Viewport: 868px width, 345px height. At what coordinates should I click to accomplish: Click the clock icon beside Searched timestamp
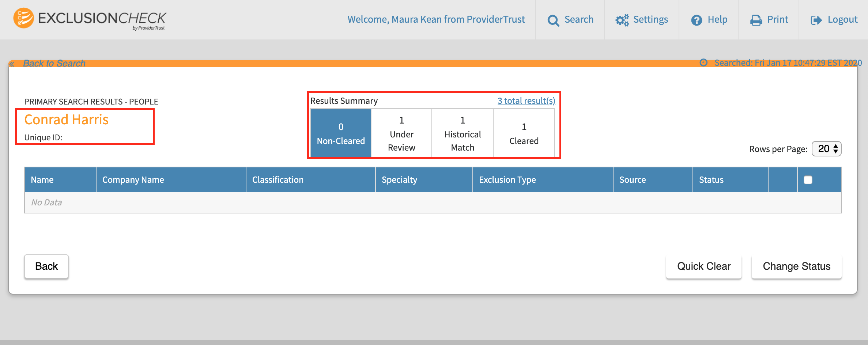pos(703,63)
